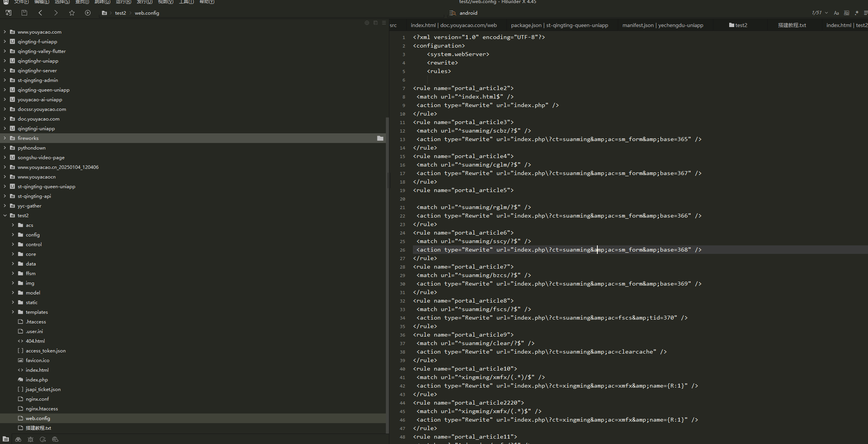The height and width of the screenshot is (444, 868).
Task: Toggle collapse of test2 root project
Action: 5,215
